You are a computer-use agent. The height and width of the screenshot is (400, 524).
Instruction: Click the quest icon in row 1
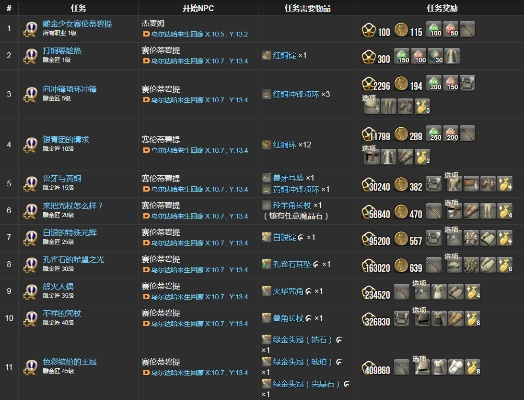[30, 29]
